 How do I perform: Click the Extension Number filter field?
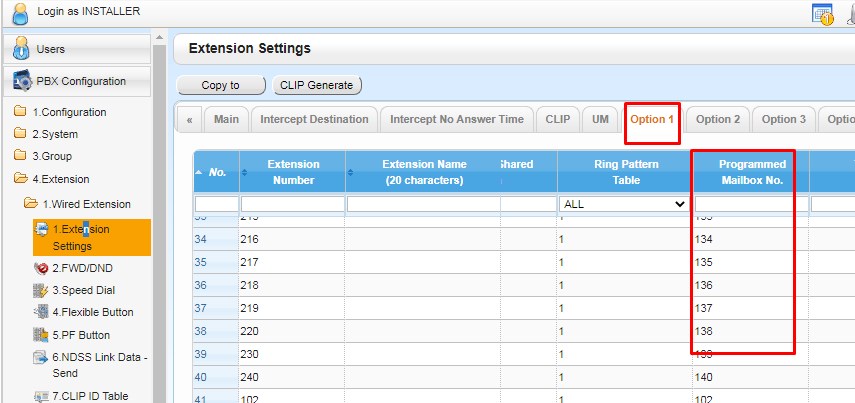pos(293,204)
